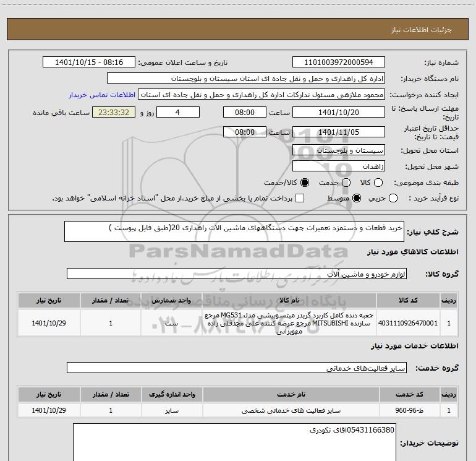Click the service group سایر فعالیت‌های خدماتی field
Image resolution: width=476 pixels, height=461 pixels.
click(x=237, y=368)
